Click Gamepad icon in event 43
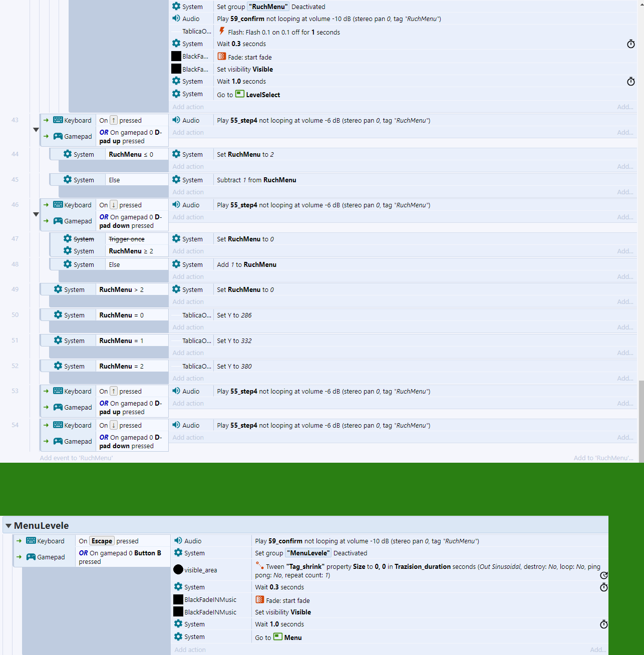The width and height of the screenshot is (644, 655). pyautogui.click(x=58, y=136)
